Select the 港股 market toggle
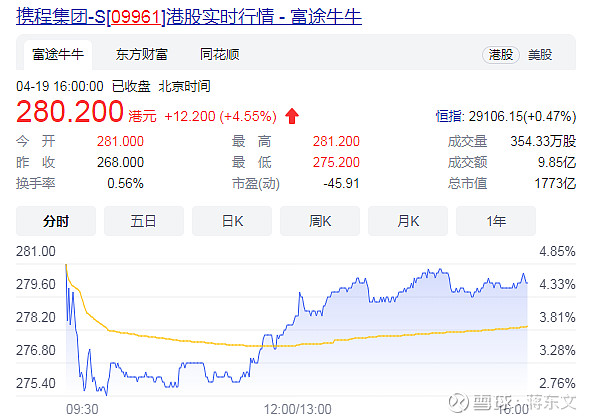The height and width of the screenshot is (420, 594). click(x=501, y=55)
